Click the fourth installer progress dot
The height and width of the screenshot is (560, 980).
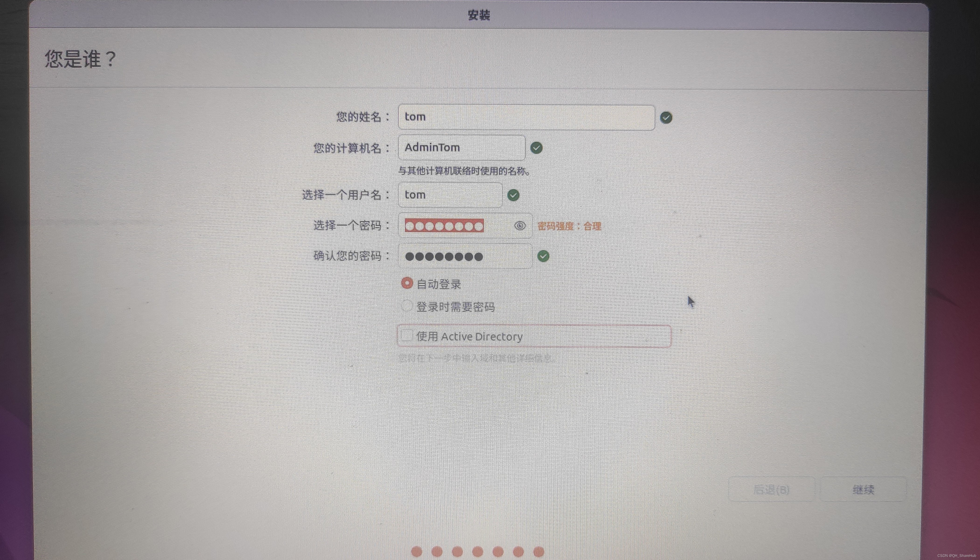click(x=477, y=552)
